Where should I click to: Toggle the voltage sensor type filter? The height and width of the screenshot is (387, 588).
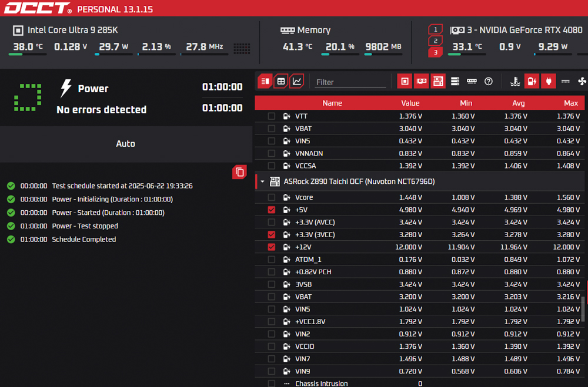(x=532, y=81)
